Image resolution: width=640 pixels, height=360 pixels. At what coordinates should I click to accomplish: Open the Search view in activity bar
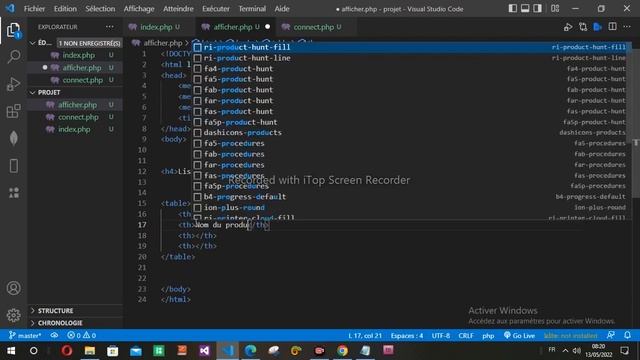13,56
